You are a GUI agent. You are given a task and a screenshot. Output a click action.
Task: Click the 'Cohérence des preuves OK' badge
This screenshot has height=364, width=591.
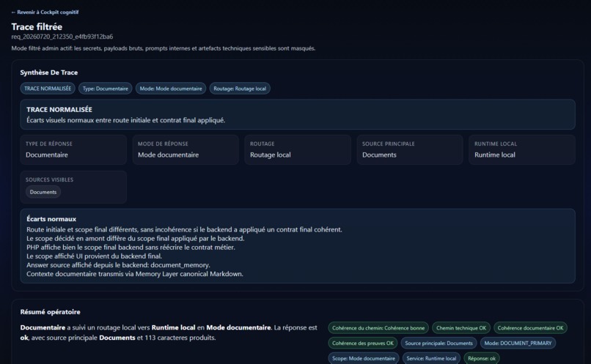pos(362,343)
